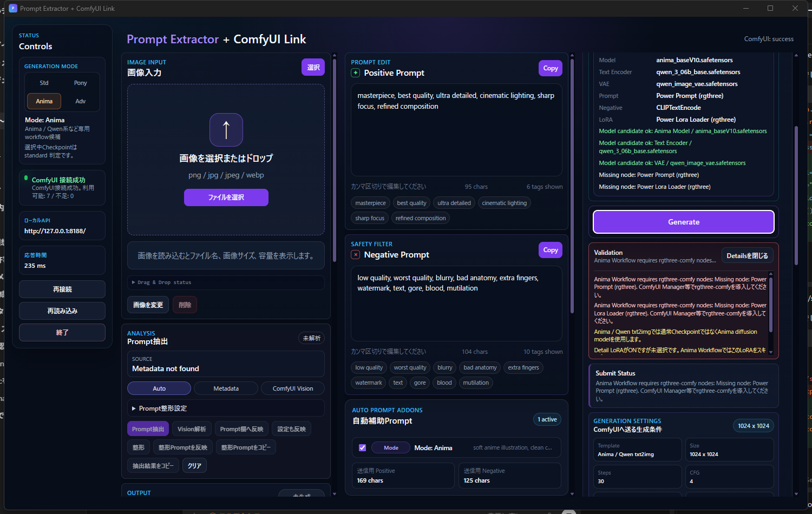Select the Anima generation mode

(x=44, y=101)
